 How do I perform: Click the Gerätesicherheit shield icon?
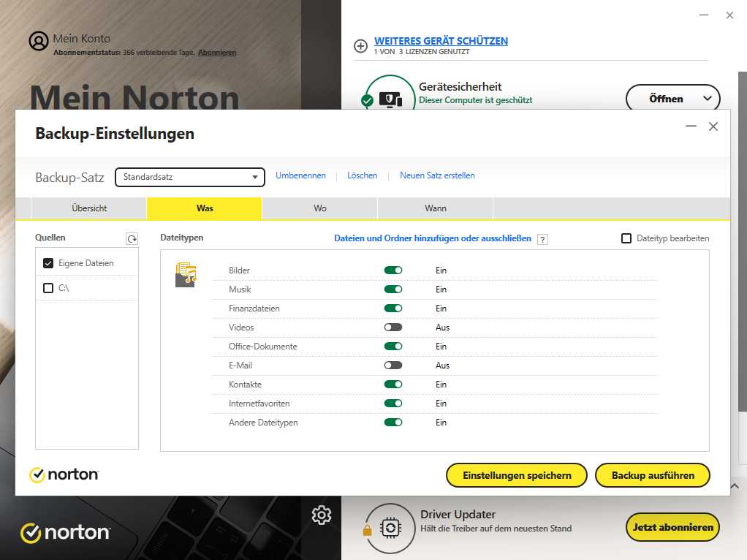(x=390, y=97)
